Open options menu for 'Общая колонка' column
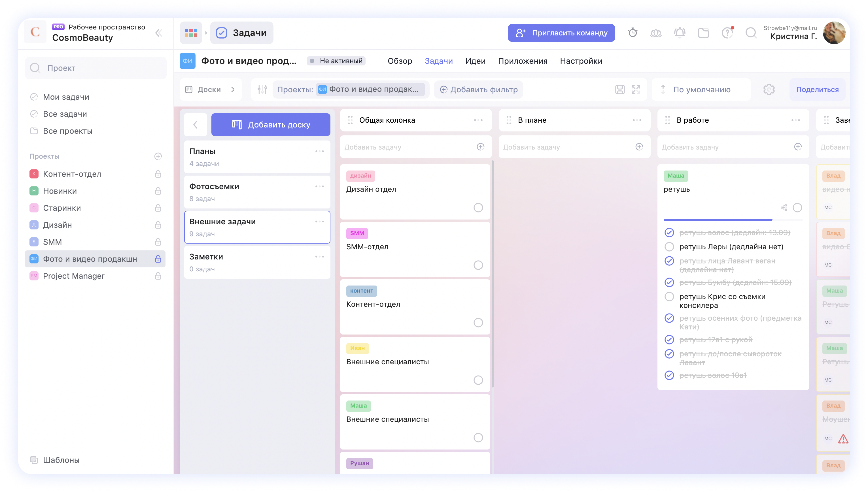Image resolution: width=868 pixels, height=492 pixels. (478, 120)
